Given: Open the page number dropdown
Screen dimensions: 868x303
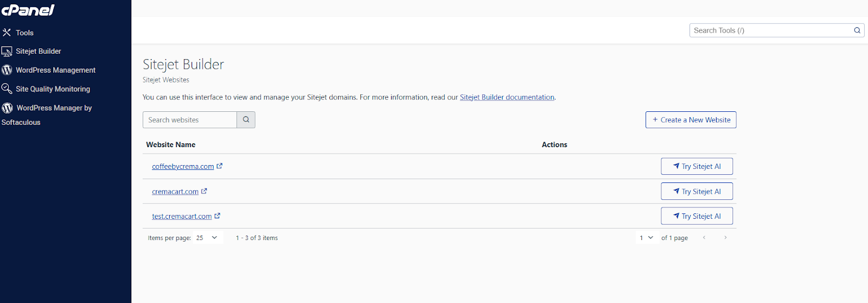Looking at the screenshot, I should (x=647, y=238).
